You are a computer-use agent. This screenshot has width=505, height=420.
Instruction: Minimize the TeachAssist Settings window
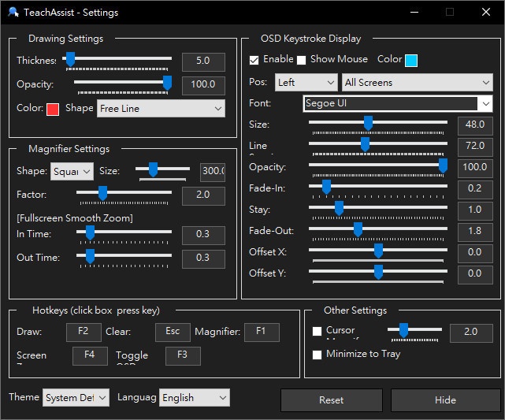[x=414, y=13]
